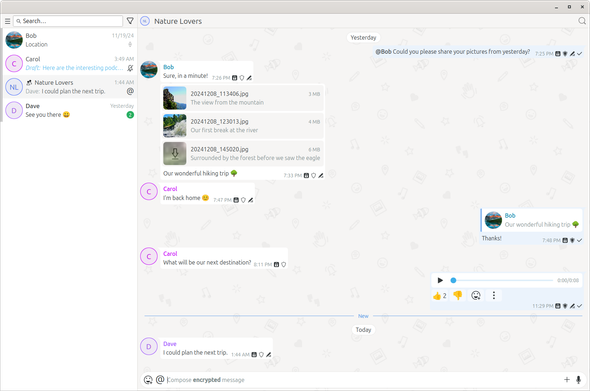Viewport: 590px width, 391px height.
Task: Click the edited pencil on 'Sure, in a minute!'
Action: click(249, 78)
